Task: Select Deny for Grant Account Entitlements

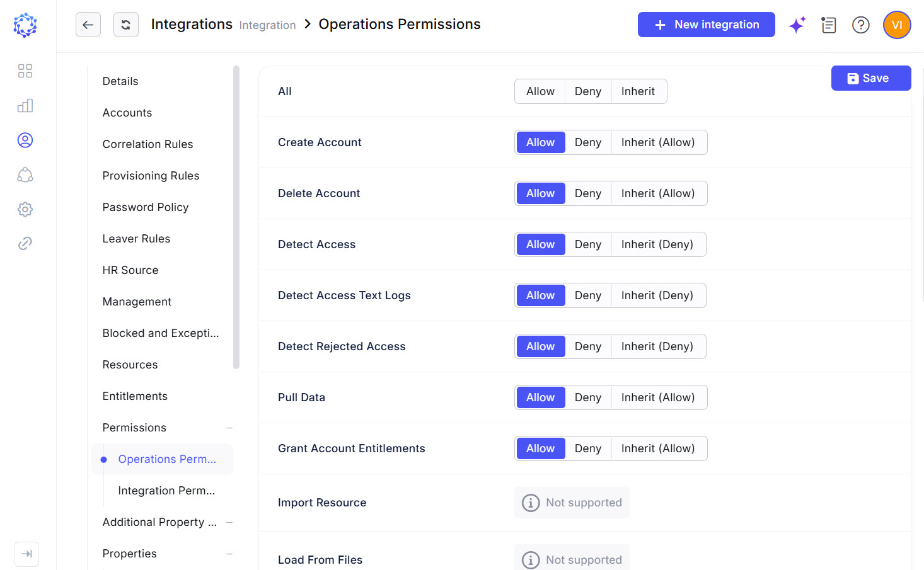Action: click(588, 448)
